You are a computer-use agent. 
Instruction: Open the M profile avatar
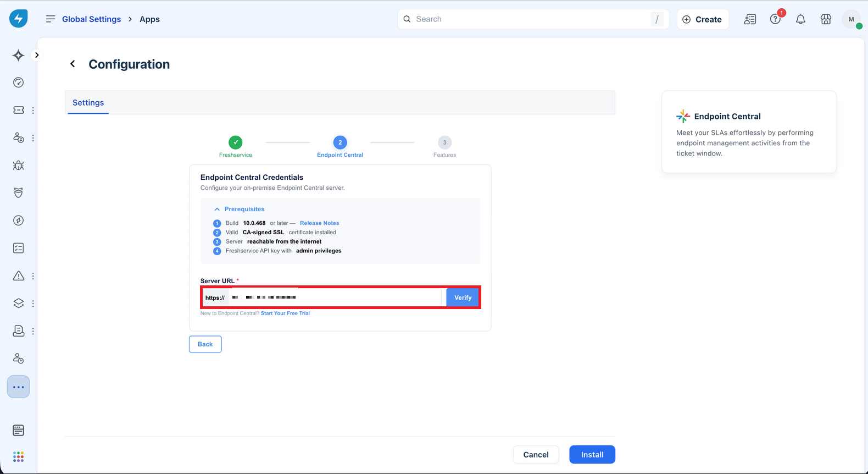[x=852, y=19]
